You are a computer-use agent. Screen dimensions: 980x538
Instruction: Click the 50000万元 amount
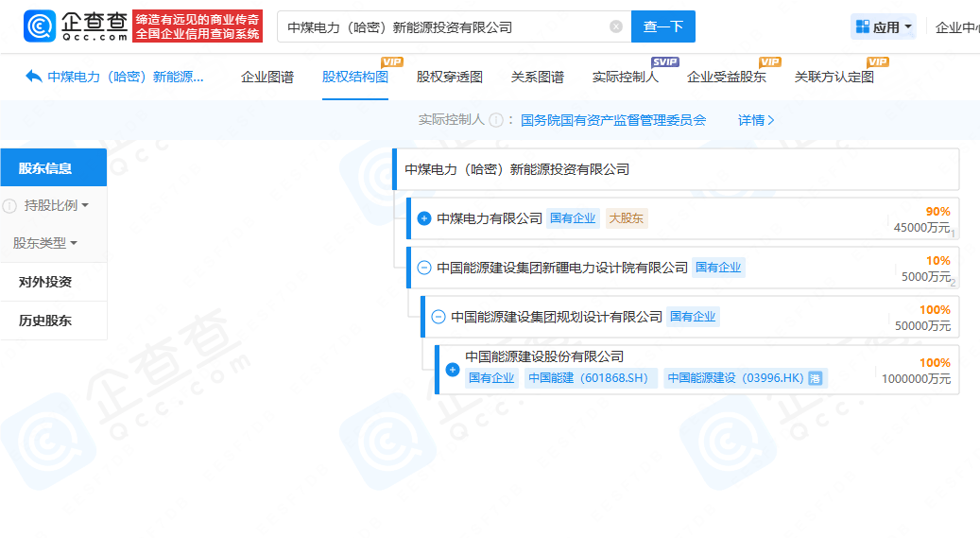(922, 326)
